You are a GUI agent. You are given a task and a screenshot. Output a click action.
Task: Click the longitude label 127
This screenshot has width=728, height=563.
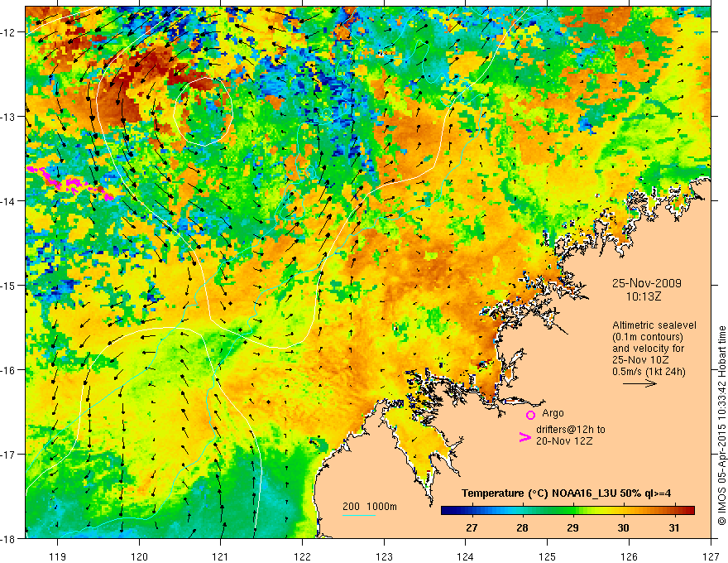pos(711,556)
